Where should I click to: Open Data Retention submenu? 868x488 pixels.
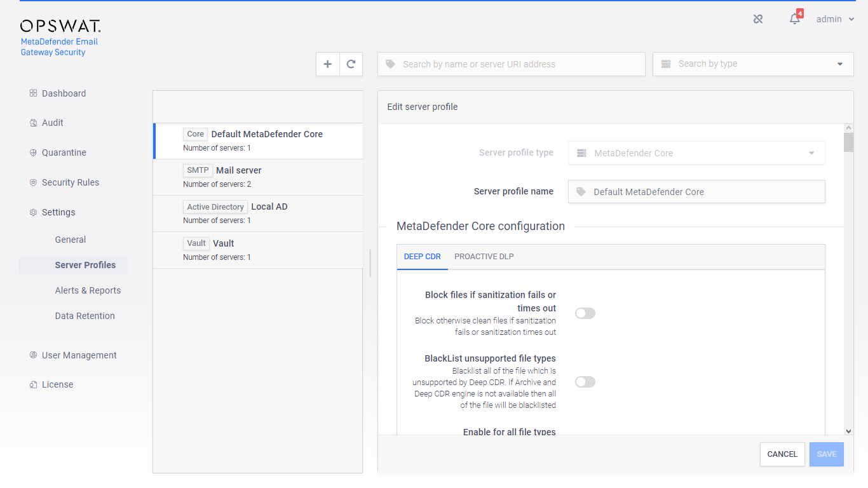[85, 316]
